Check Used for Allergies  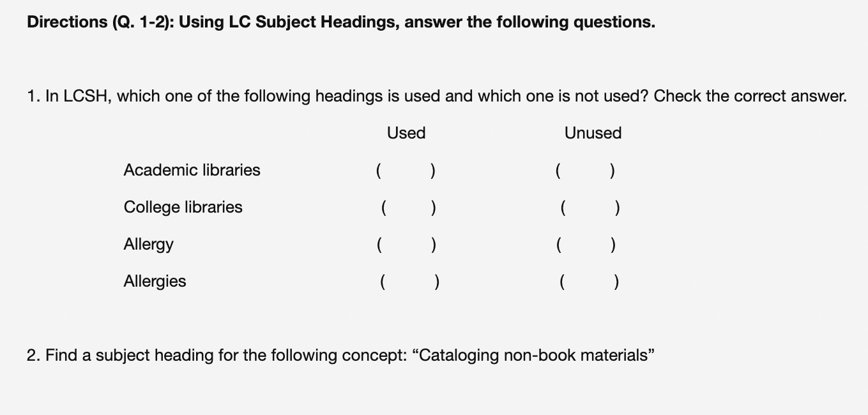point(409,282)
